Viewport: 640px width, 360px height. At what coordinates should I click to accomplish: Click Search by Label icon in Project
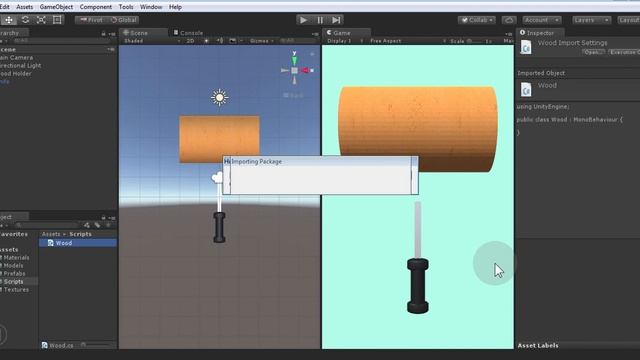click(97, 225)
